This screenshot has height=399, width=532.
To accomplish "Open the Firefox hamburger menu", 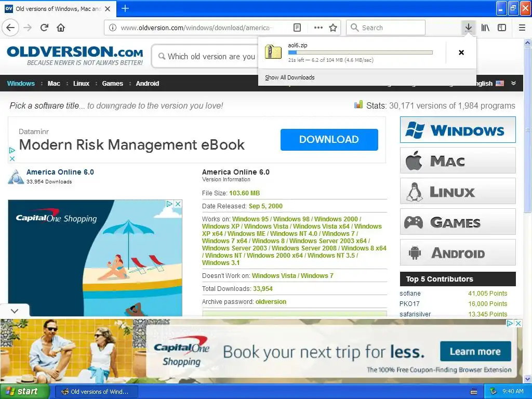I will (522, 28).
